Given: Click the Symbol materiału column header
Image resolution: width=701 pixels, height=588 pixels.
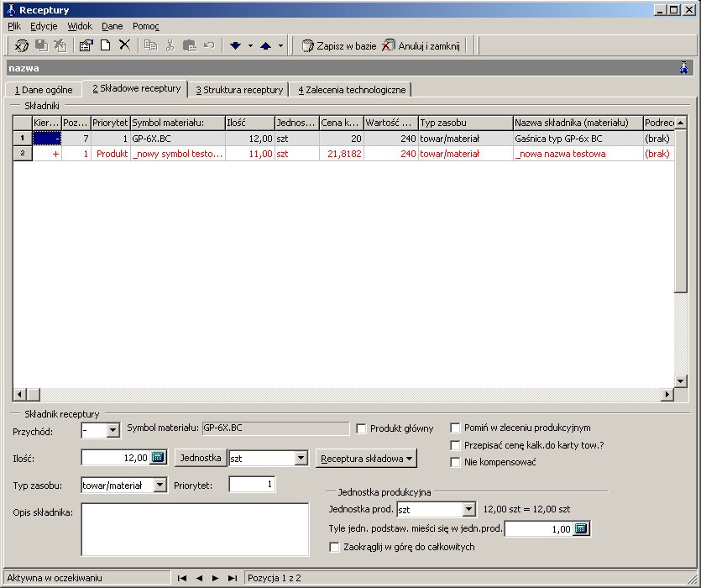Looking at the screenshot, I should 178,123.
